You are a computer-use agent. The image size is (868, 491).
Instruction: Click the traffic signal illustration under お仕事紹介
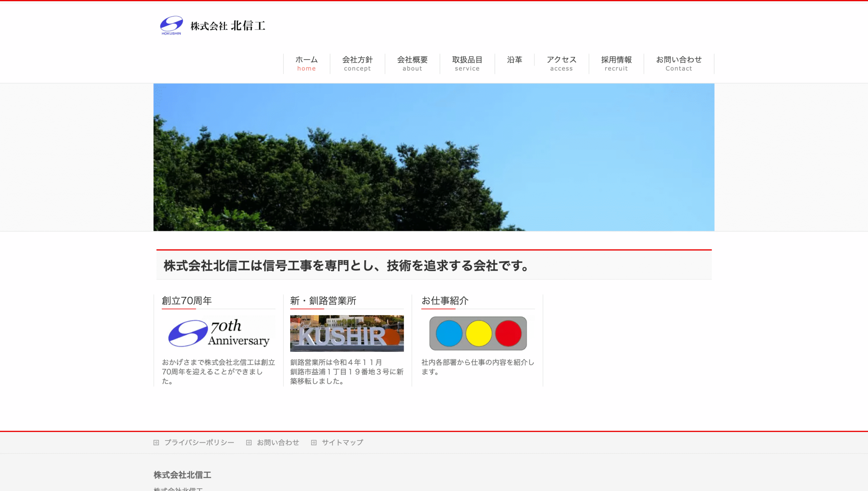pos(478,334)
